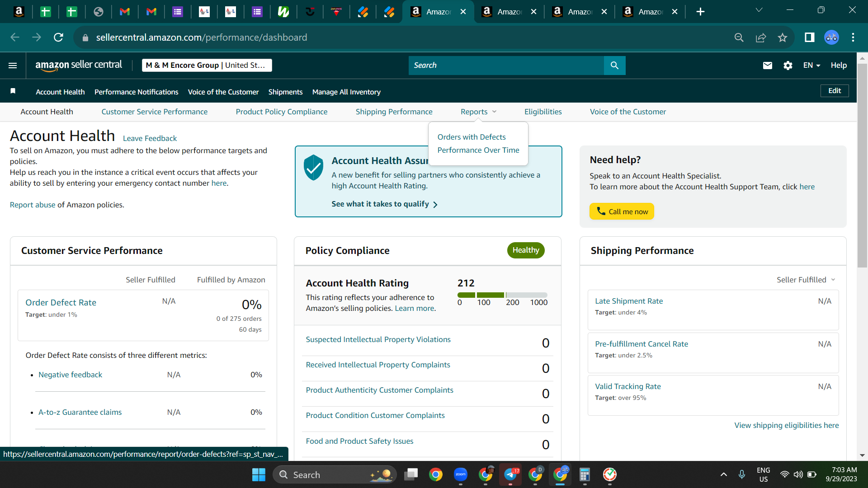Open the Zoom app from the taskbar
The width and height of the screenshot is (868, 488).
click(x=461, y=474)
